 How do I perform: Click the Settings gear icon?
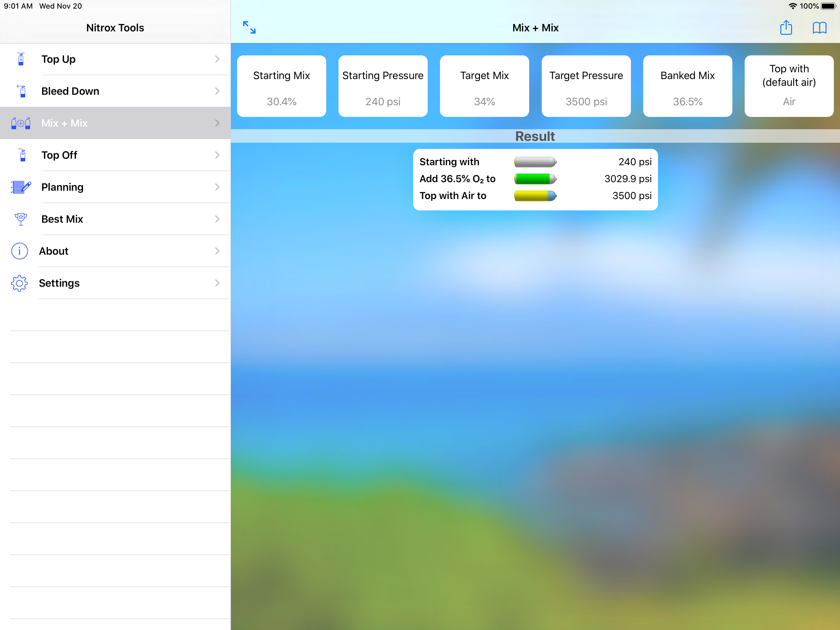pos(19,283)
